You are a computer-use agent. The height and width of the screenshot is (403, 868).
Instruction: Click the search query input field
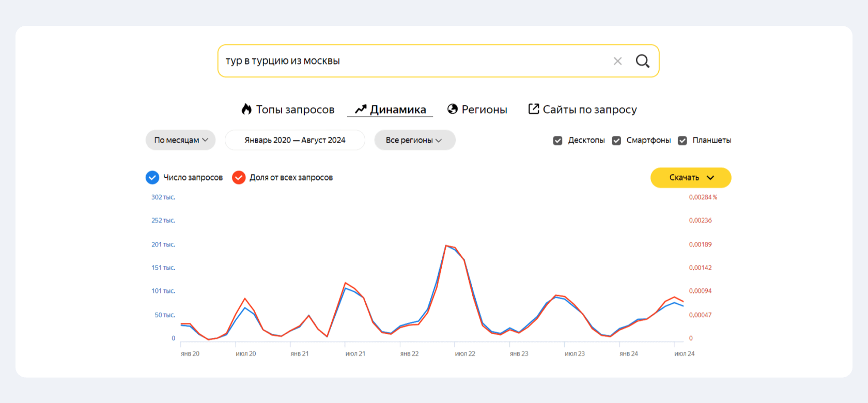pyautogui.click(x=413, y=61)
